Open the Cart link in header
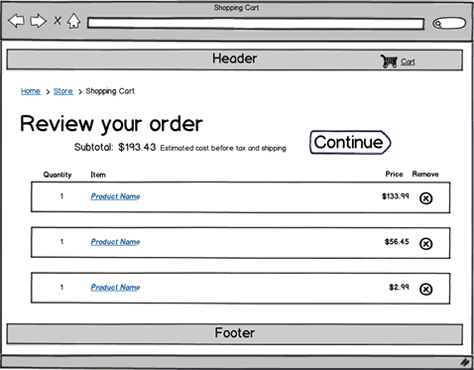 [x=408, y=62]
